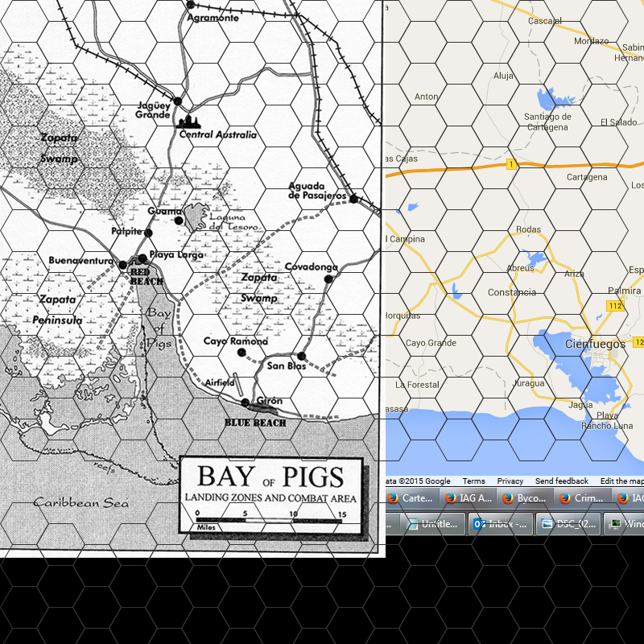
Task: Click the RED BEACH label
Action: [x=147, y=276]
